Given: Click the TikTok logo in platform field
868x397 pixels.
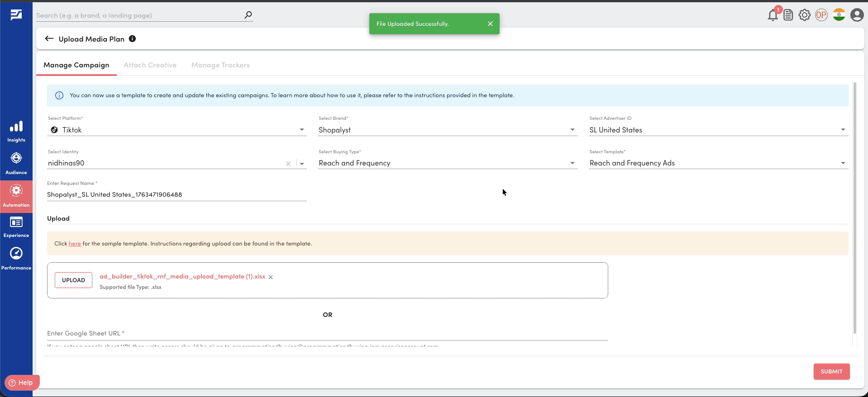Looking at the screenshot, I should coord(54,130).
